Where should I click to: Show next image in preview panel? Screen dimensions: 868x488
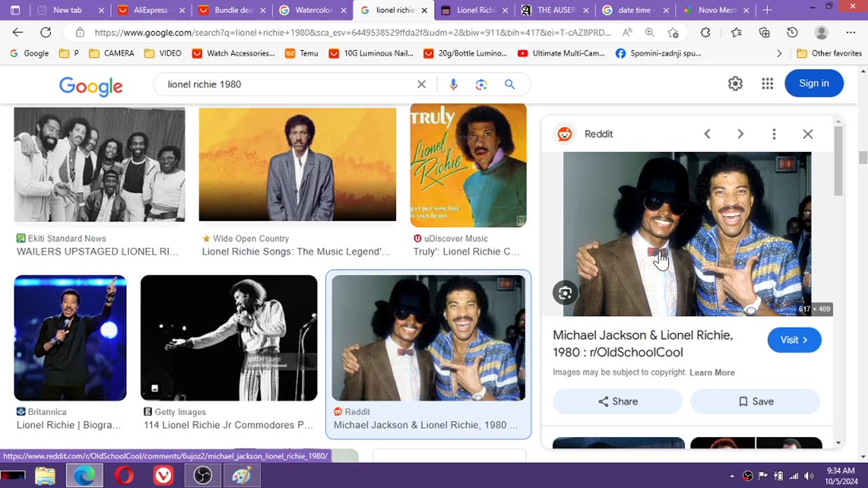741,134
